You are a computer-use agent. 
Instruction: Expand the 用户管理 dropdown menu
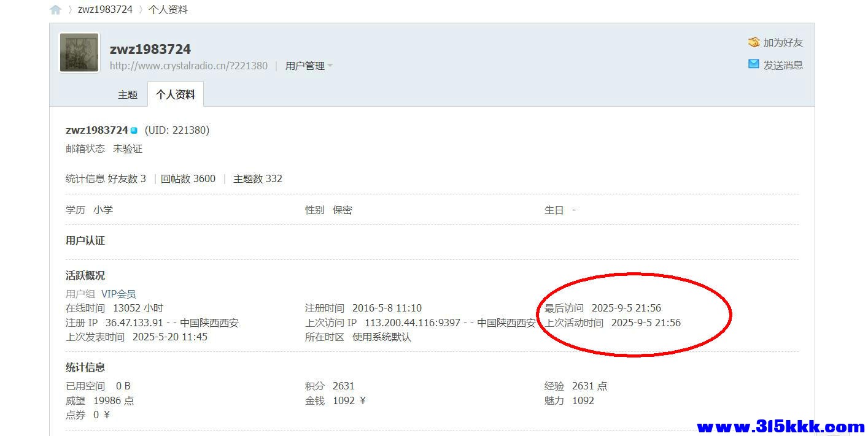pyautogui.click(x=305, y=66)
